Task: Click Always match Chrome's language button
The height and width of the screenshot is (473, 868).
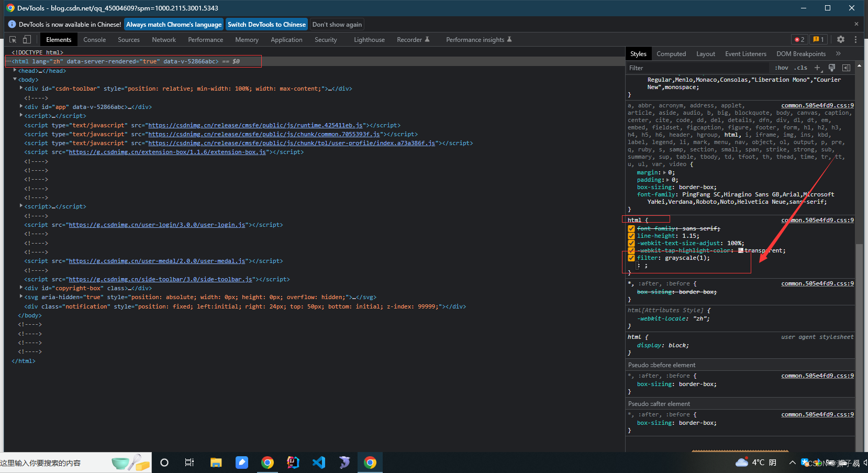Action: [x=174, y=24]
